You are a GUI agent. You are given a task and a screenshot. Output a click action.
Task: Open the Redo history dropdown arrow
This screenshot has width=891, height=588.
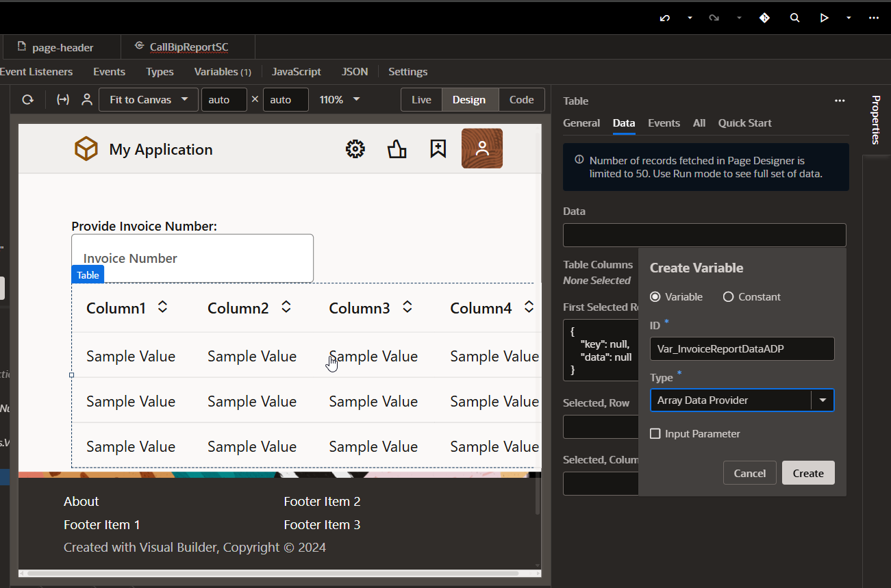pyautogui.click(x=739, y=18)
